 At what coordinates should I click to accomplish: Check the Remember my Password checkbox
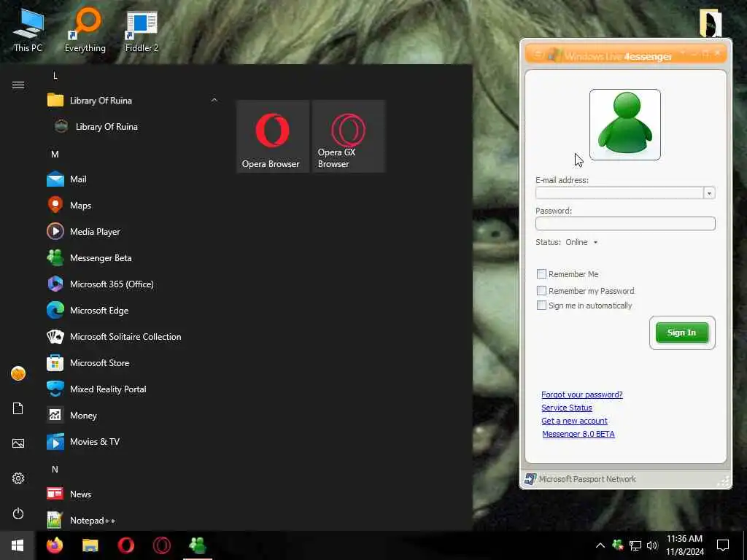541,290
